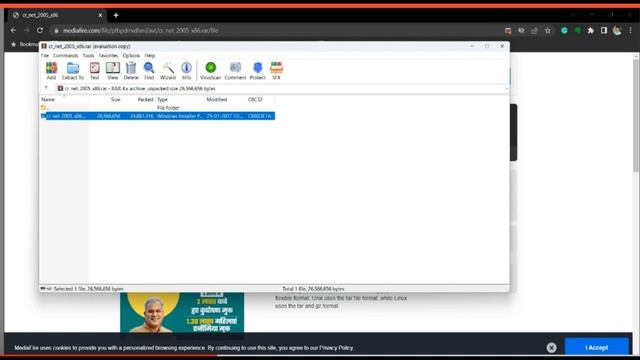Image resolution: width=640 pixels, height=360 pixels.
Task: Open the Help menu
Action: 150,56
